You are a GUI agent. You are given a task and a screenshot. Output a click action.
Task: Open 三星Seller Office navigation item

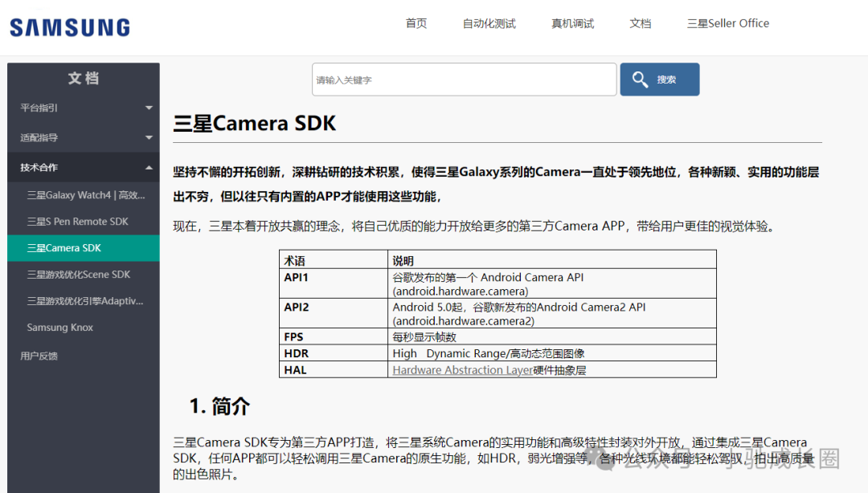[728, 23]
